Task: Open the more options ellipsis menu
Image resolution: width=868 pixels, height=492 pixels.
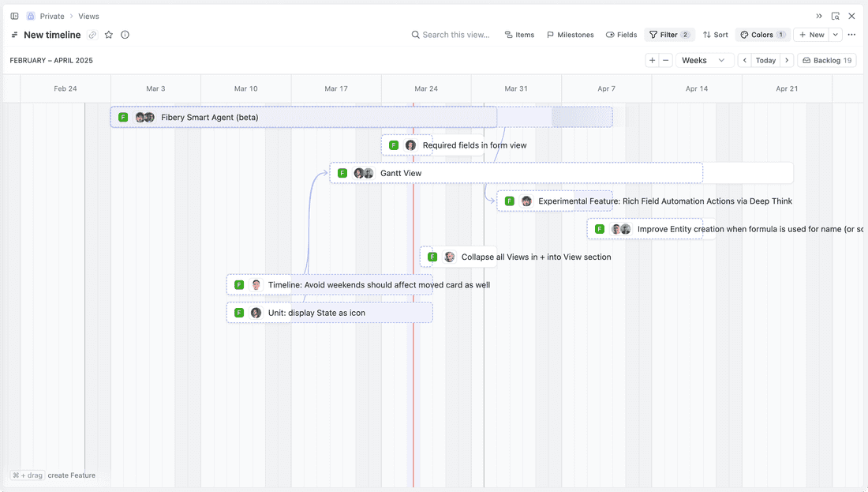Action: pos(851,34)
